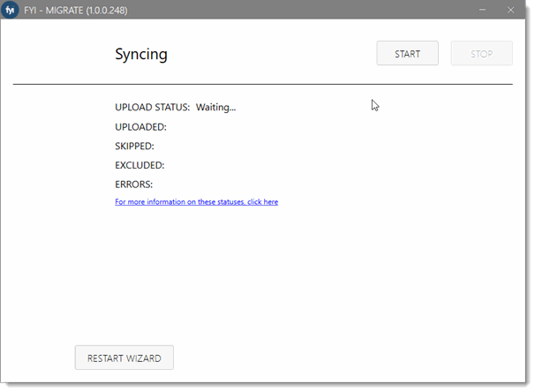This screenshot has height=392, width=535.
Task: Click the FYI - MIGRATE title bar text
Action: [x=76, y=11]
